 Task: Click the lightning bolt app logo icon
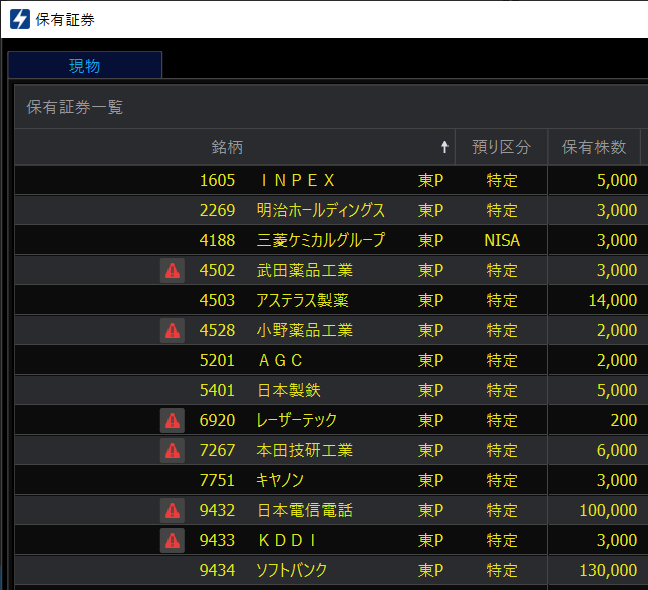click(x=20, y=19)
